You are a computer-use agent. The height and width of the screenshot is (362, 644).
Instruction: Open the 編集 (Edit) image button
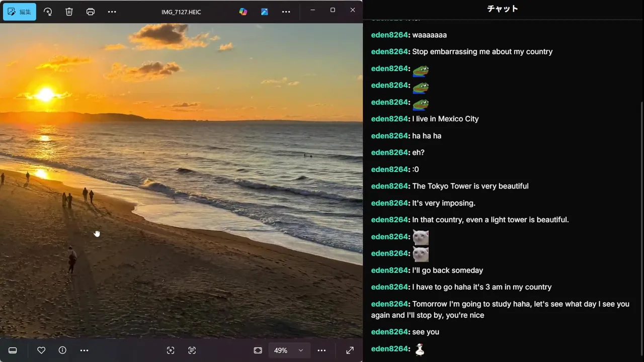20,12
